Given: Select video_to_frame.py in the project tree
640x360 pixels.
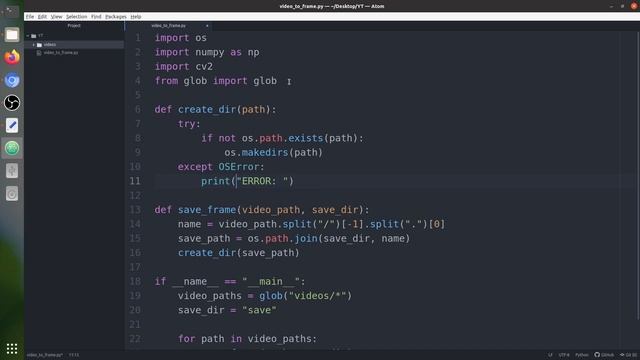Looking at the screenshot, I should click(x=60, y=53).
